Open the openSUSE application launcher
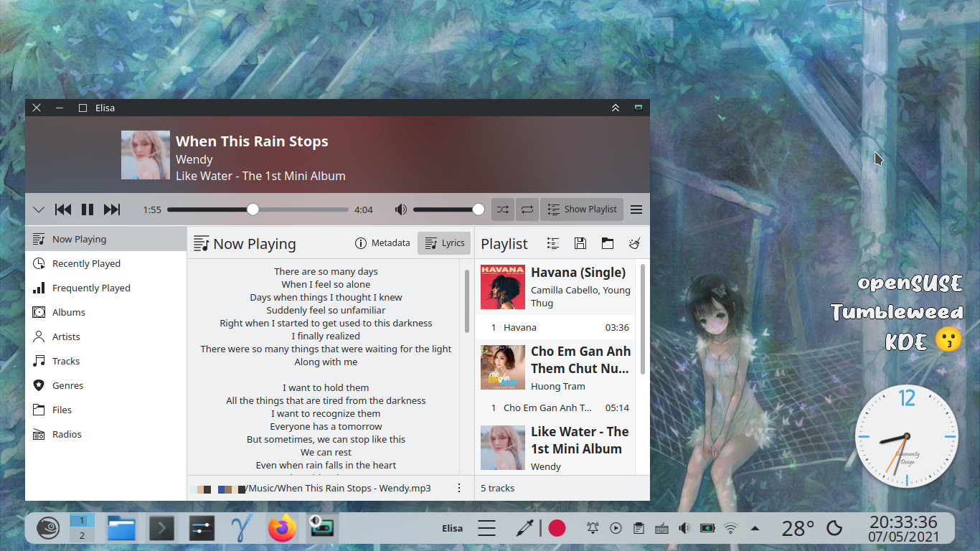Screen dimensions: 980x551 click(x=48, y=528)
